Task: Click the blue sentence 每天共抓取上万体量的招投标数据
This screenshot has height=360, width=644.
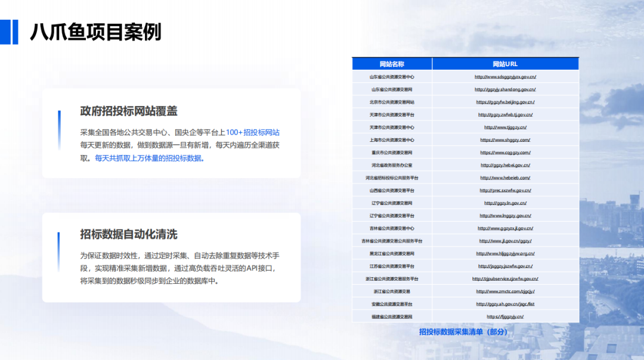Action: click(150, 158)
